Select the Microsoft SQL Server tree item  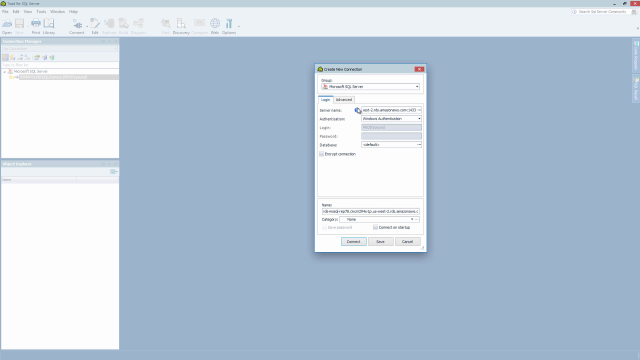click(x=31, y=71)
